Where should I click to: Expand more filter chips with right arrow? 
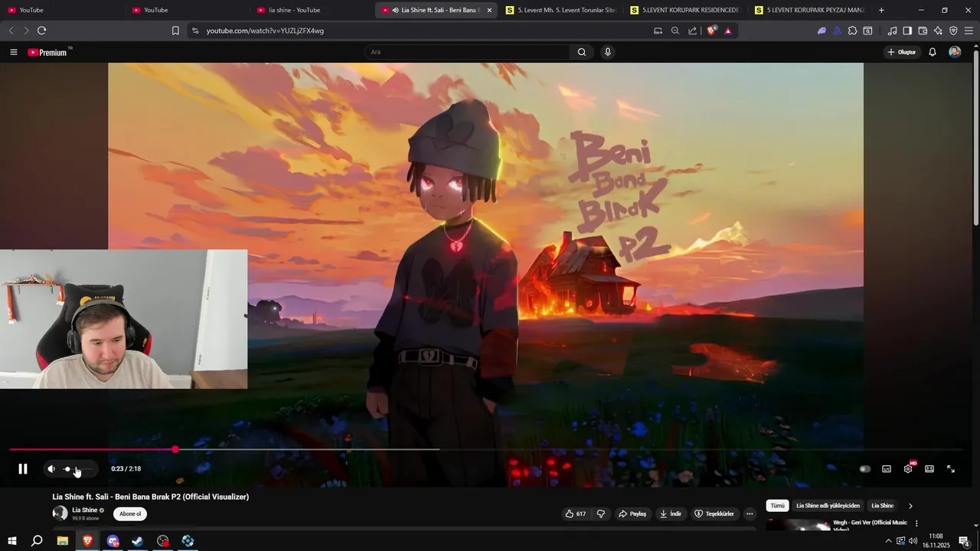(910, 506)
